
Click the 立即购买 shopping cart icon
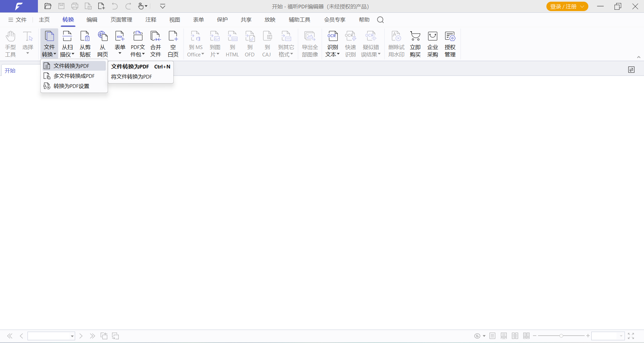[x=415, y=44]
